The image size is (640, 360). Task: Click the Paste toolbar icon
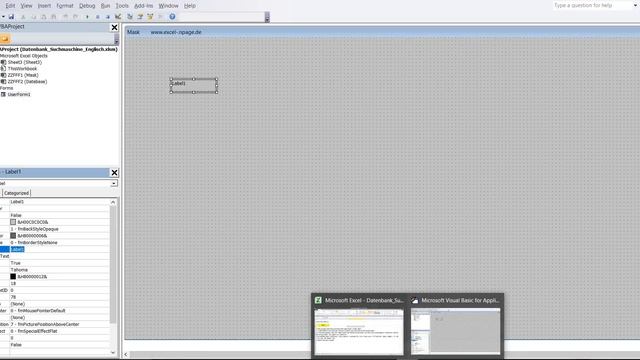pyautogui.click(x=44, y=17)
